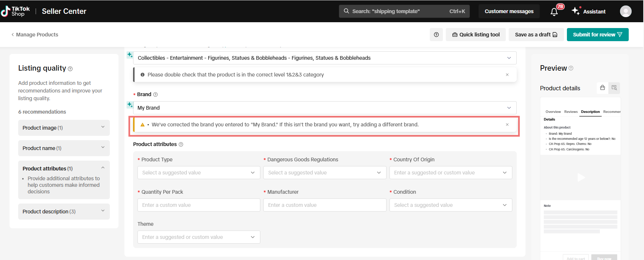The image size is (644, 260).
Task: Switch to the Reviews tab in preview
Action: (571, 112)
